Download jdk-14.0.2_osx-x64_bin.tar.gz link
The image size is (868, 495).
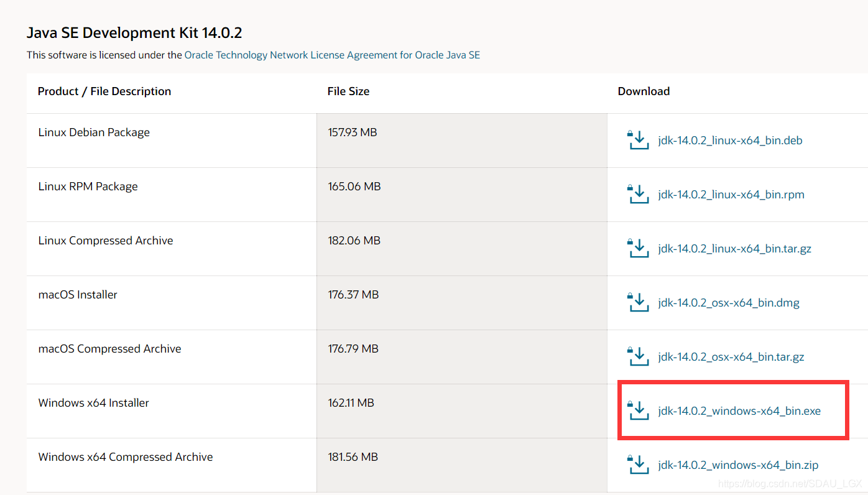click(731, 357)
